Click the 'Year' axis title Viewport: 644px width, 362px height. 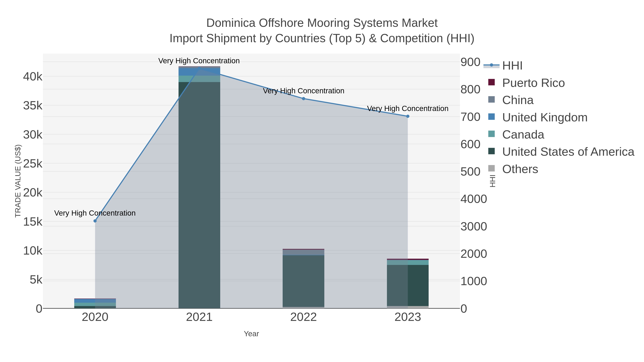click(251, 334)
